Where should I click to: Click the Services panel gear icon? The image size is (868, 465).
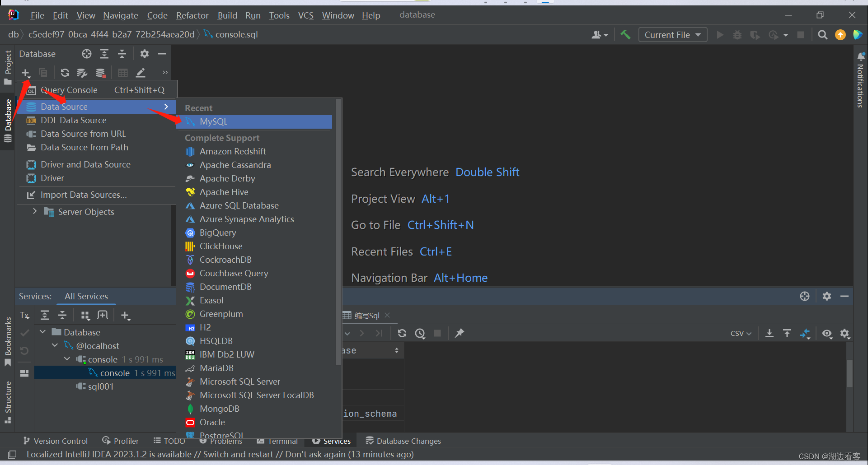pyautogui.click(x=827, y=296)
